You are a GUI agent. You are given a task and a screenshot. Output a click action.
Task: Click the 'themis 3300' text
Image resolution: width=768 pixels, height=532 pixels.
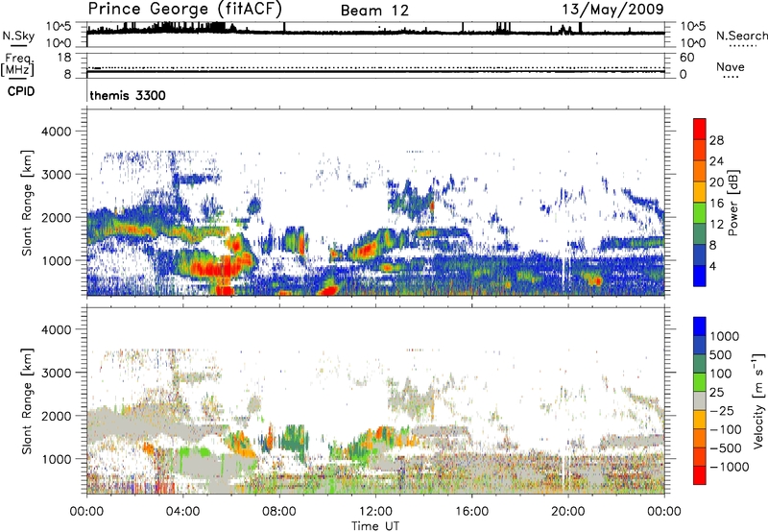click(128, 95)
